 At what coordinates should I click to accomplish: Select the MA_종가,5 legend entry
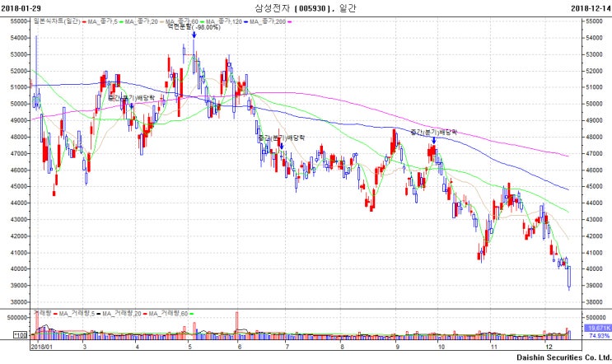[x=103, y=21]
